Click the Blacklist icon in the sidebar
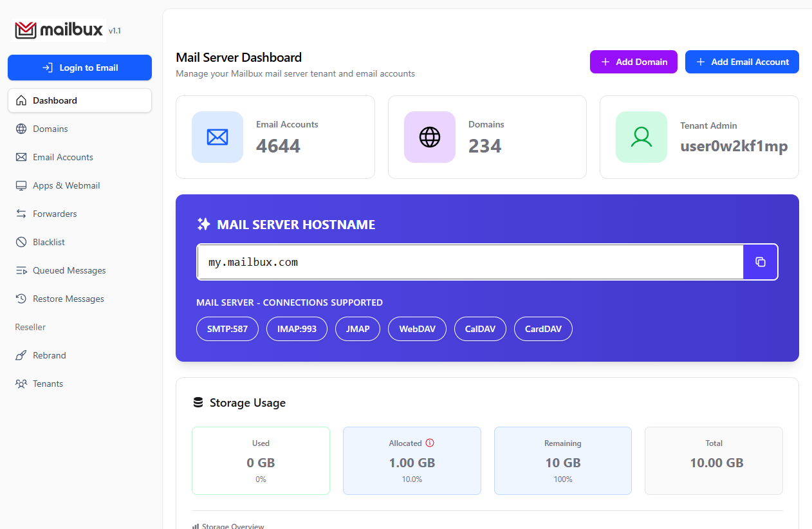Image resolution: width=812 pixels, height=529 pixels. click(20, 242)
